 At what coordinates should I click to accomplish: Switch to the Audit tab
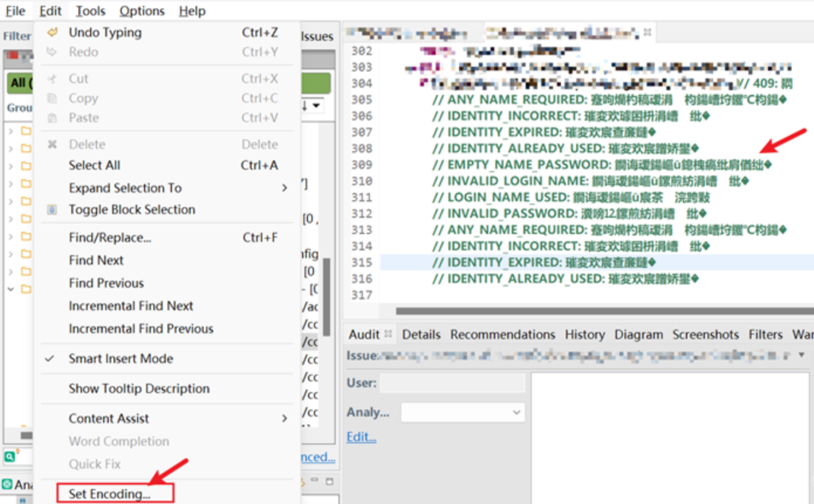coord(364,334)
